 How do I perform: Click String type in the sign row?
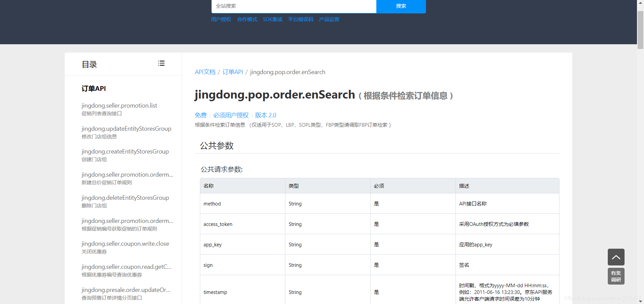295,265
